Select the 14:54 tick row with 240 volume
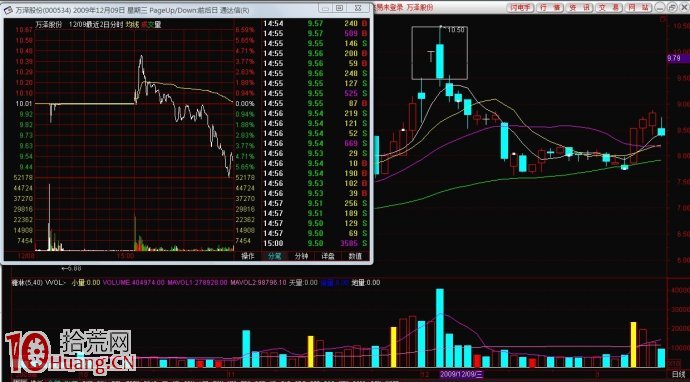 pos(316,23)
